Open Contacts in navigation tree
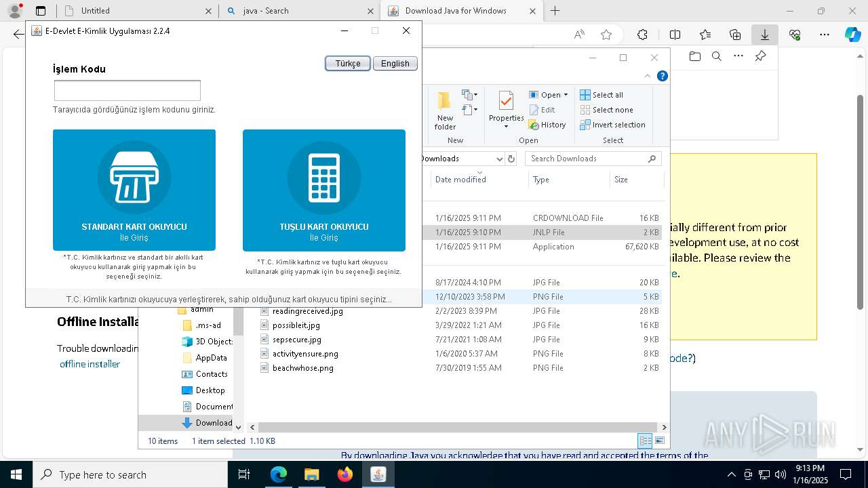The image size is (868, 488). point(205,374)
